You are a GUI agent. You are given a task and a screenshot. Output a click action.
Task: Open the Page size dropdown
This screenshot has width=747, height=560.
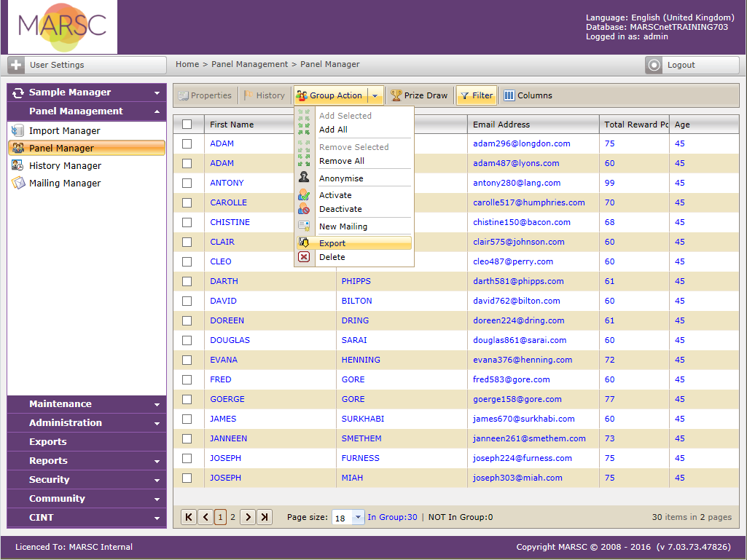(358, 517)
